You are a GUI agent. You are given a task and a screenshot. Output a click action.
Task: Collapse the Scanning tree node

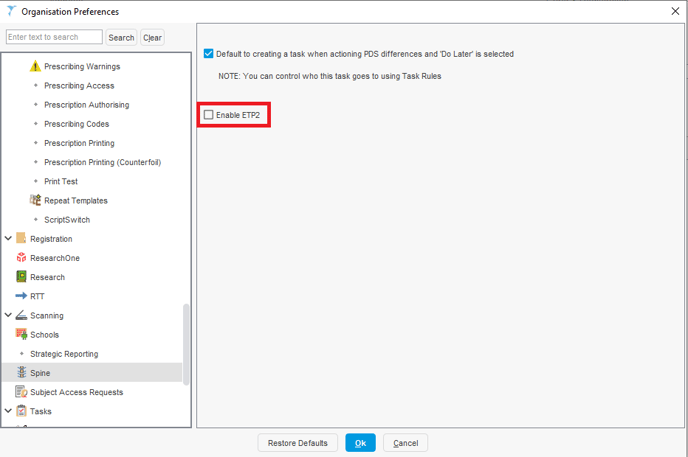9,316
